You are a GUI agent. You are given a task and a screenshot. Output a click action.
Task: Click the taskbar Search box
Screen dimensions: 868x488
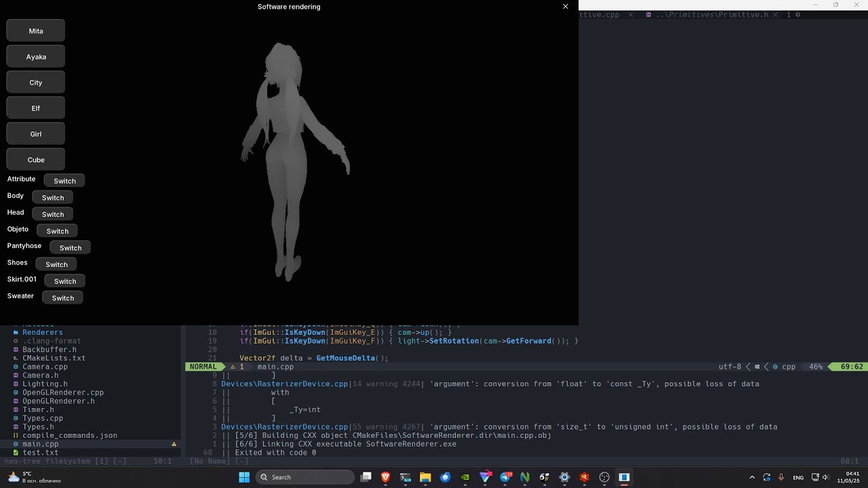[x=305, y=477]
